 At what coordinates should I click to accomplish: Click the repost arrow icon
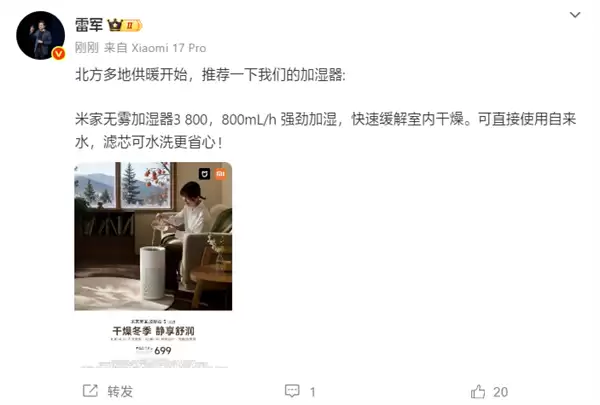point(90,391)
